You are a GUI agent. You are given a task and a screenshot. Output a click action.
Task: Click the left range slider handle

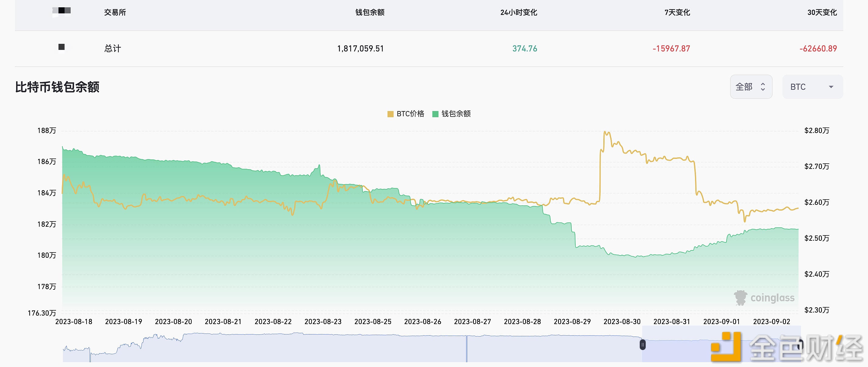[x=643, y=345]
